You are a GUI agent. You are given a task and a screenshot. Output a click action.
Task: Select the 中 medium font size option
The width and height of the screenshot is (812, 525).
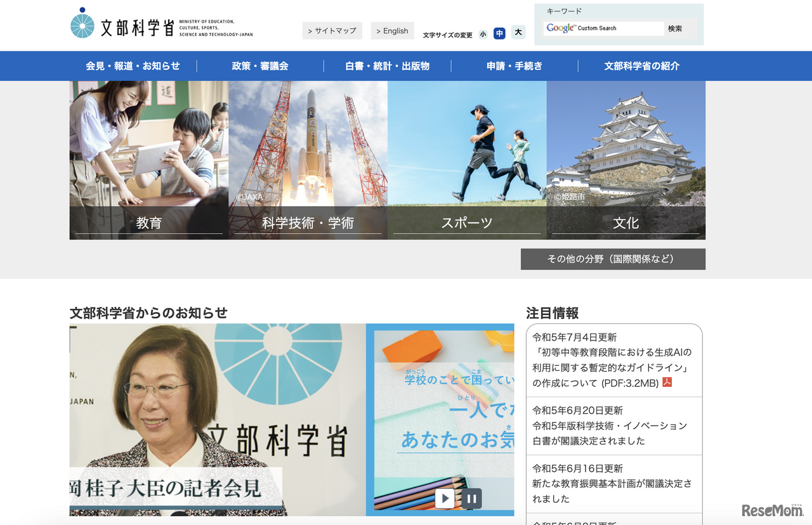pos(499,33)
